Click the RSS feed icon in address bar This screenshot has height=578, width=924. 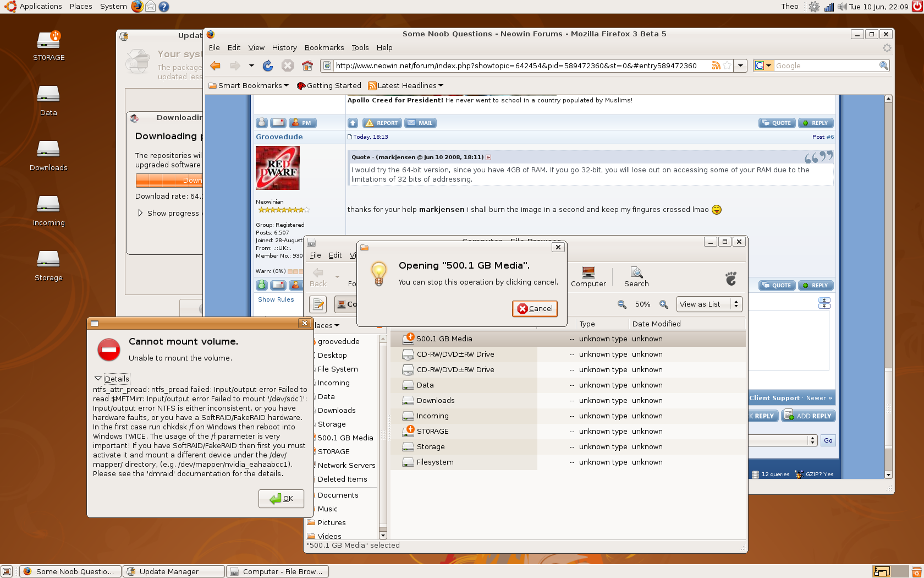click(x=716, y=66)
